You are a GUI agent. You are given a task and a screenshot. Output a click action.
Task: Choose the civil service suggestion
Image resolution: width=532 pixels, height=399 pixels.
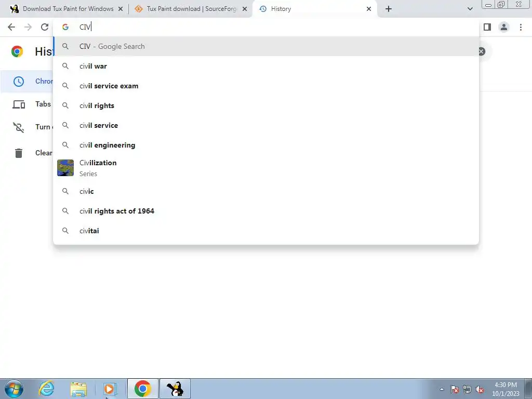point(266,126)
